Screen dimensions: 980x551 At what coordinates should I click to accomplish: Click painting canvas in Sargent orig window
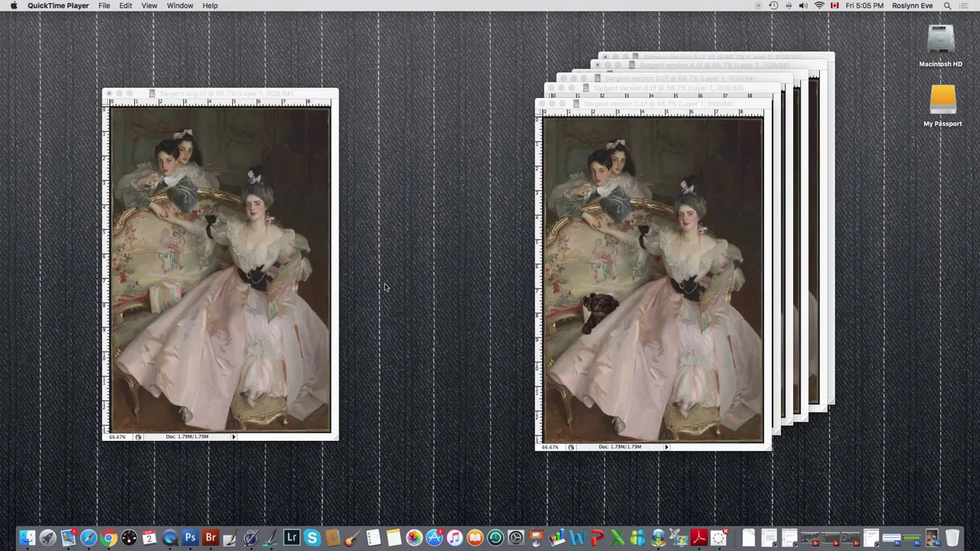(x=220, y=269)
